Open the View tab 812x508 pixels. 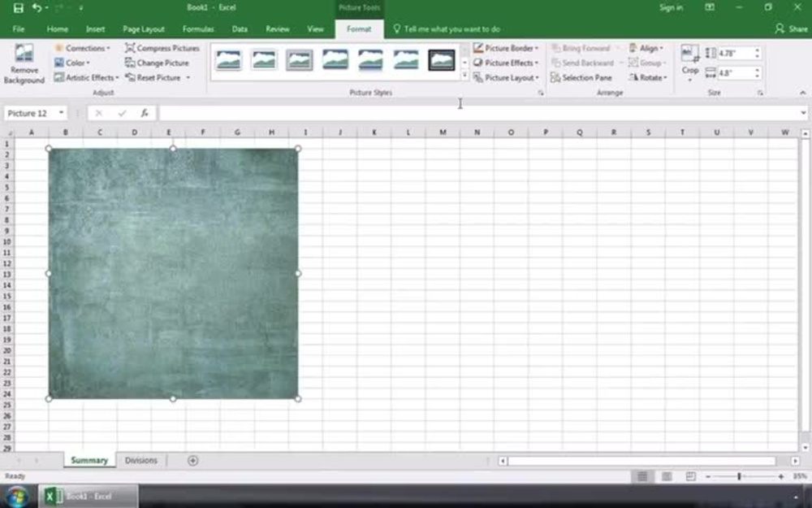point(315,29)
